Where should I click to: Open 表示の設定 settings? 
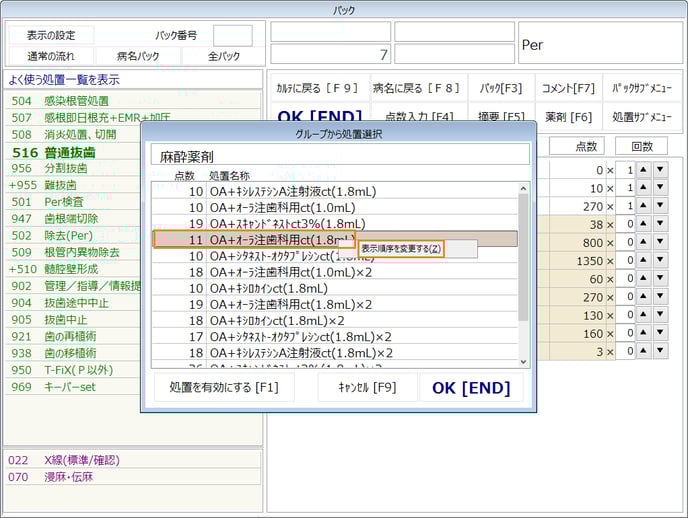[x=51, y=35]
